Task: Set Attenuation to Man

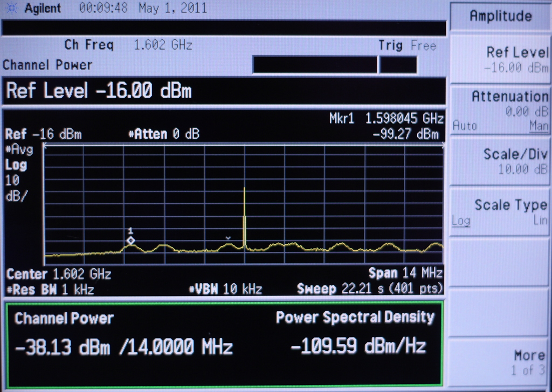Action: pos(539,126)
